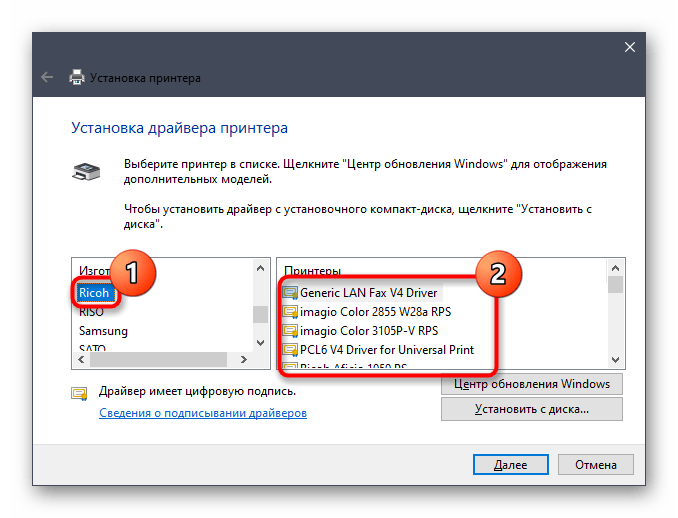Viewport: 678px width, 518px height.
Task: Select PCL6 V4 Driver for Universal Print
Action: tap(387, 350)
